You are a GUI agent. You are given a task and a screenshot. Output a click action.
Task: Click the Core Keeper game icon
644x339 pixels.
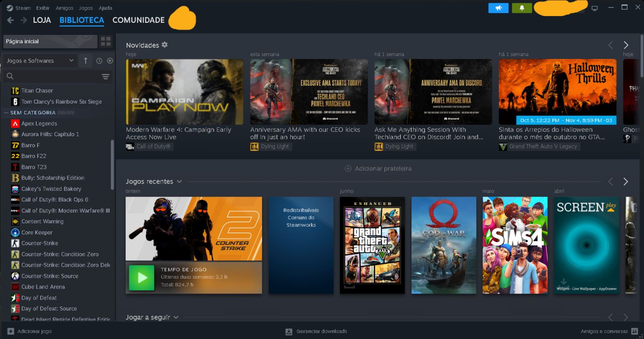click(x=15, y=232)
